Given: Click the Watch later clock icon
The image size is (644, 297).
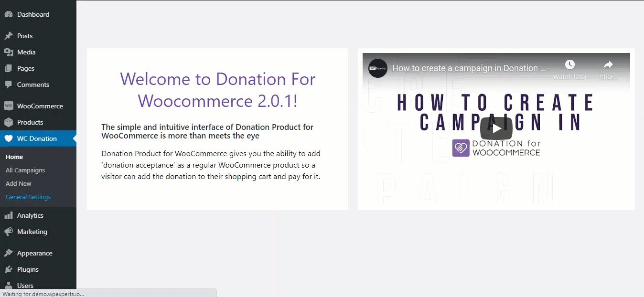Looking at the screenshot, I should (x=569, y=64).
